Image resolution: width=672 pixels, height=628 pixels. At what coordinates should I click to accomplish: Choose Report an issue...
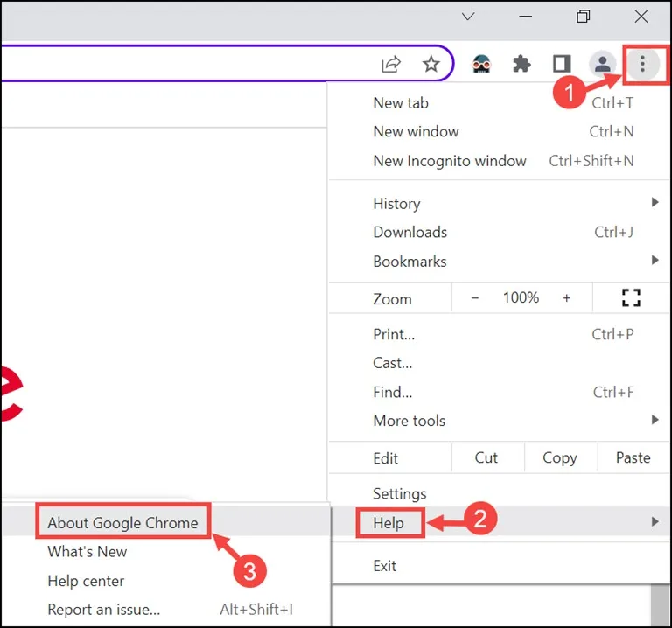[x=166, y=609]
